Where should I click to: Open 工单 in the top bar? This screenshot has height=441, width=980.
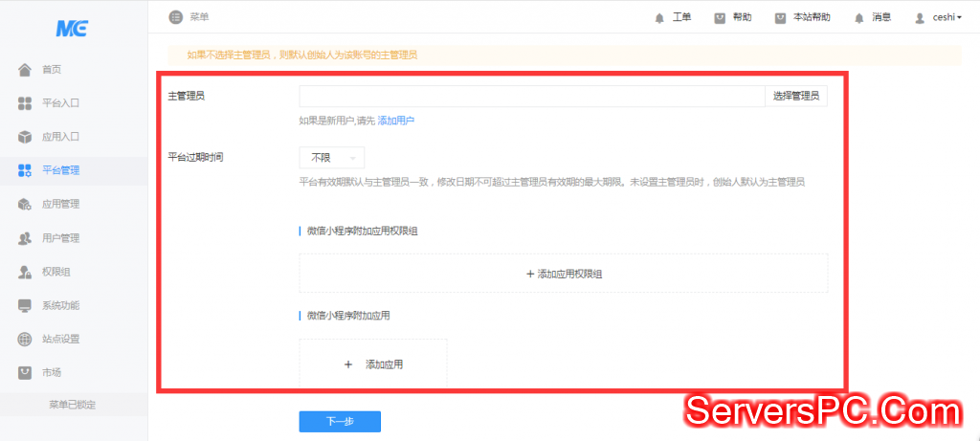[x=681, y=17]
